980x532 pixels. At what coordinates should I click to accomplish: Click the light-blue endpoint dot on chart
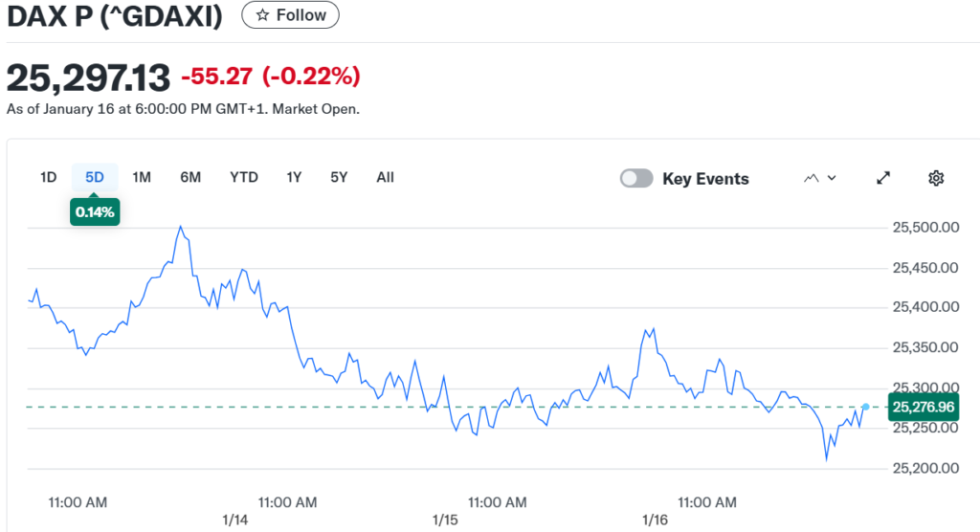click(x=865, y=408)
